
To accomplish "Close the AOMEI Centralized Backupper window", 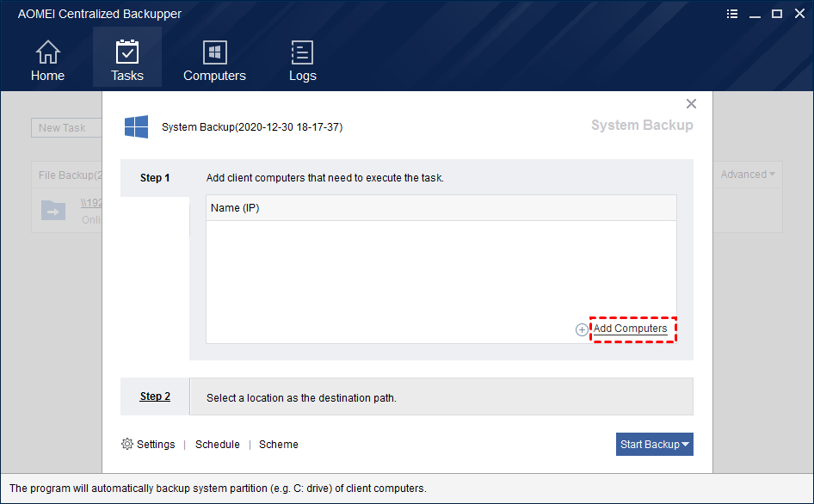I will pyautogui.click(x=799, y=14).
